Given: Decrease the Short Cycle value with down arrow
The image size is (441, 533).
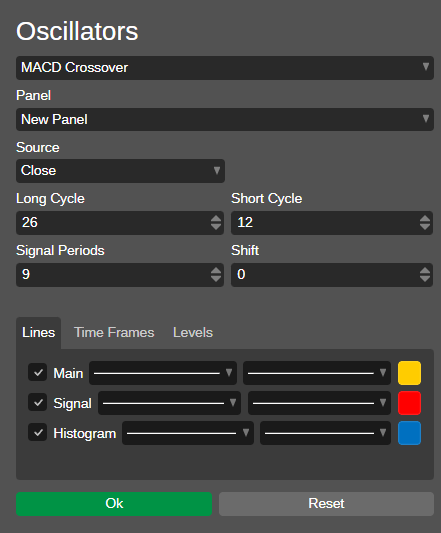Looking at the screenshot, I should [425, 227].
